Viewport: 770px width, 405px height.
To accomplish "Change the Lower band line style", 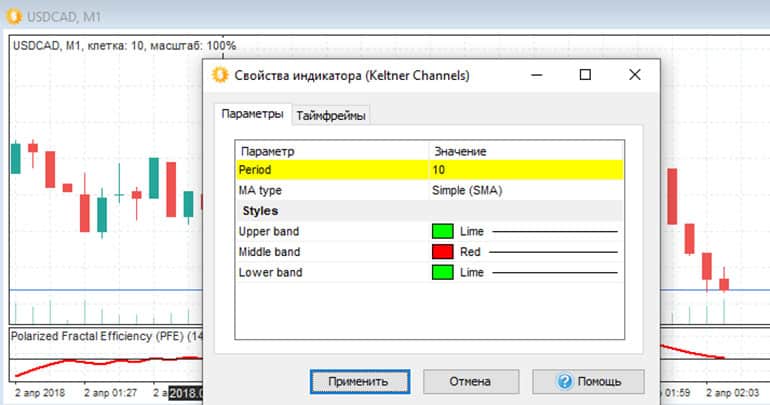I will click(x=555, y=272).
